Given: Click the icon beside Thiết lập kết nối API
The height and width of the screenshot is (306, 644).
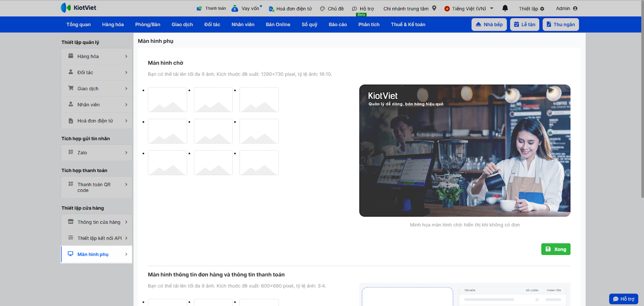Looking at the screenshot, I should tap(71, 238).
